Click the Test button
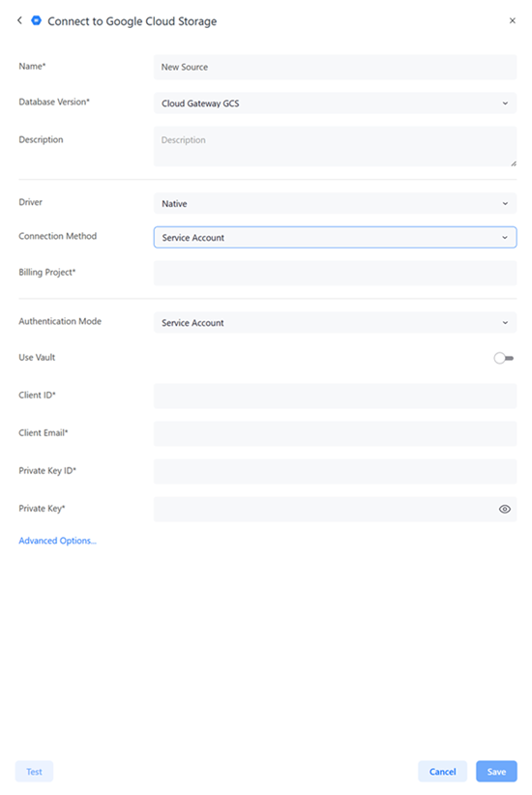The height and width of the screenshot is (795, 532). pyautogui.click(x=34, y=771)
